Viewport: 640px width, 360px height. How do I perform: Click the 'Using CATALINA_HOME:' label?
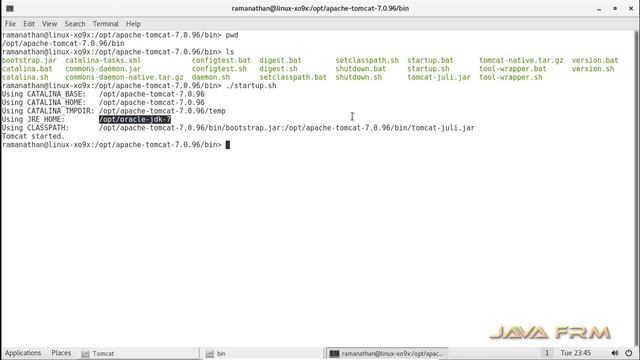[x=44, y=102]
